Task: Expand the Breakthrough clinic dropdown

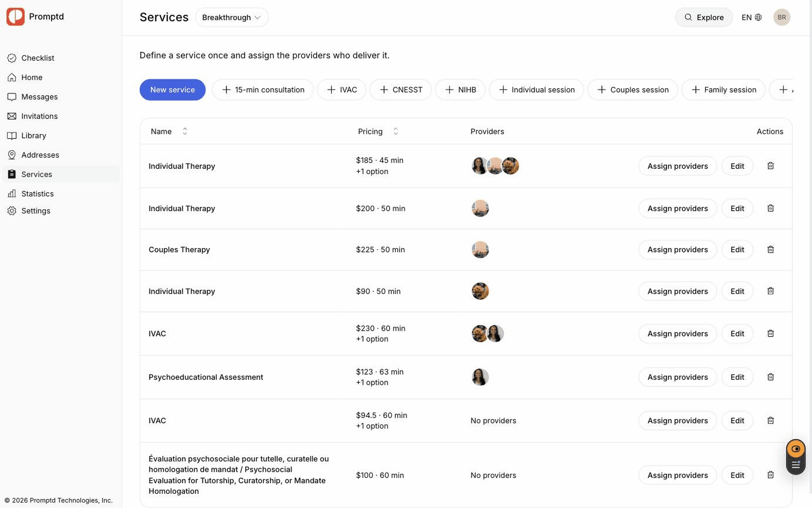Action: [x=232, y=17]
